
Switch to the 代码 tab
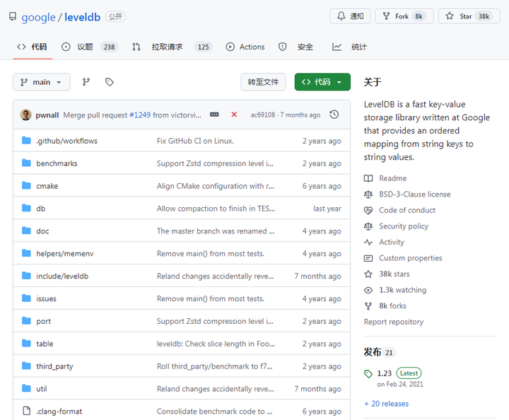(x=32, y=47)
